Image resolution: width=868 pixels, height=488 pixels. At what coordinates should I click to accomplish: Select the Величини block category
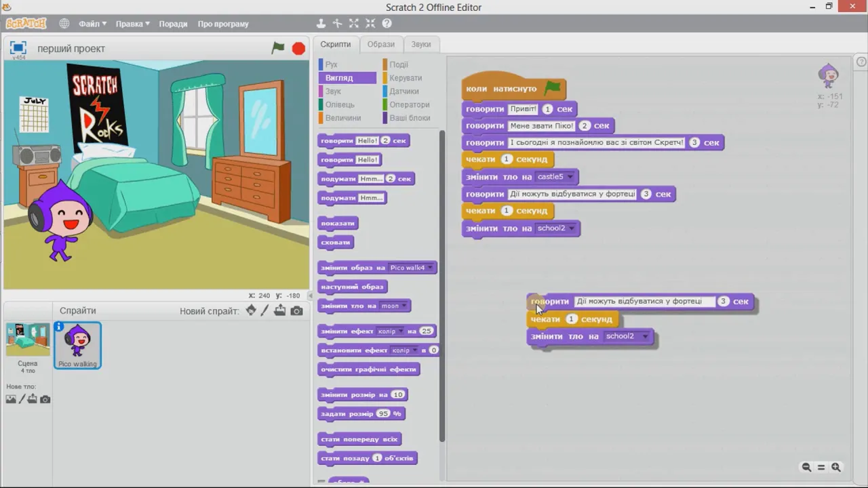pyautogui.click(x=347, y=118)
